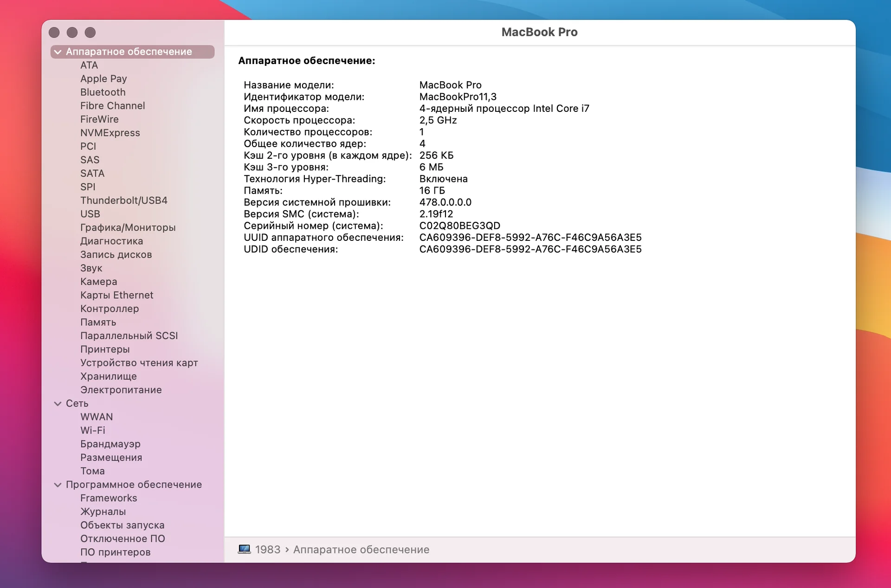Image resolution: width=891 pixels, height=588 pixels.
Task: Open Электропитание information
Action: [x=121, y=390]
